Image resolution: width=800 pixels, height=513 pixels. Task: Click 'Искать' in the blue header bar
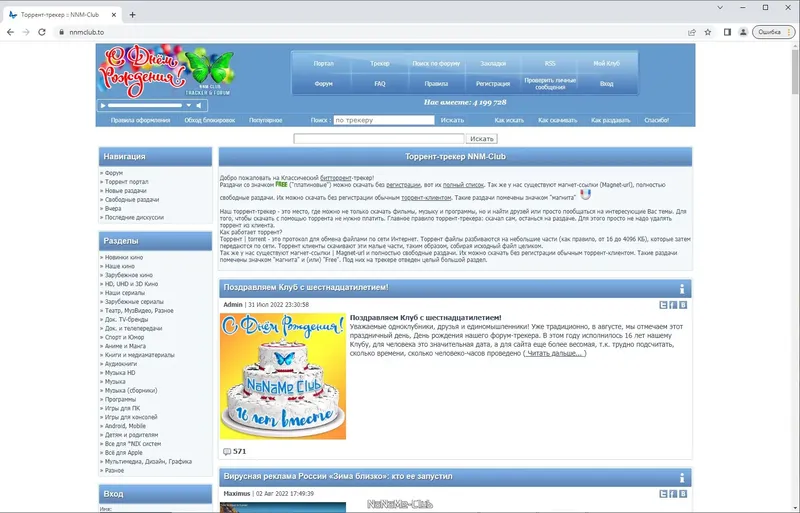[x=452, y=120]
